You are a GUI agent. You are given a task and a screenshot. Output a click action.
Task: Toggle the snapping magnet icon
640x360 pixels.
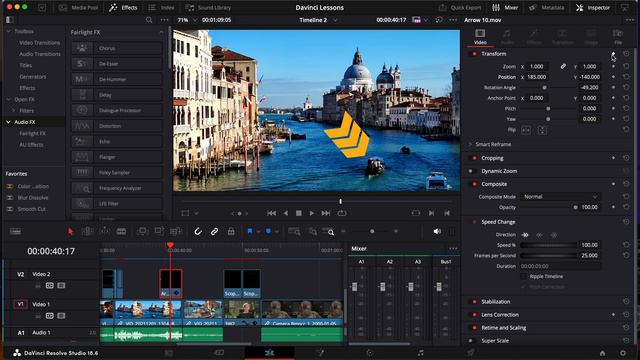click(x=198, y=231)
